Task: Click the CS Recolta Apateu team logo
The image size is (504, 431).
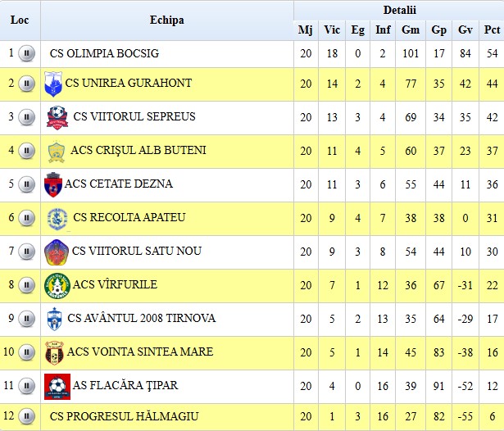Action: click(x=57, y=218)
